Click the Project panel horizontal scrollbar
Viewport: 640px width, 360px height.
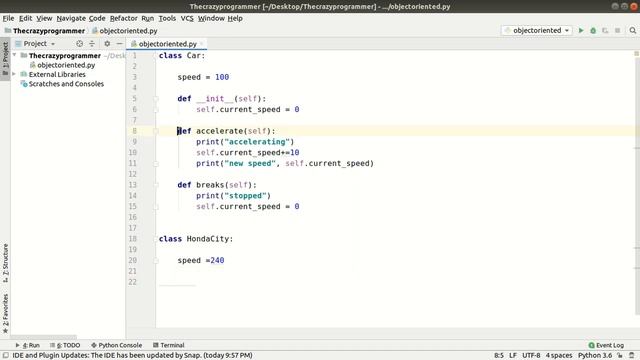[44, 337]
